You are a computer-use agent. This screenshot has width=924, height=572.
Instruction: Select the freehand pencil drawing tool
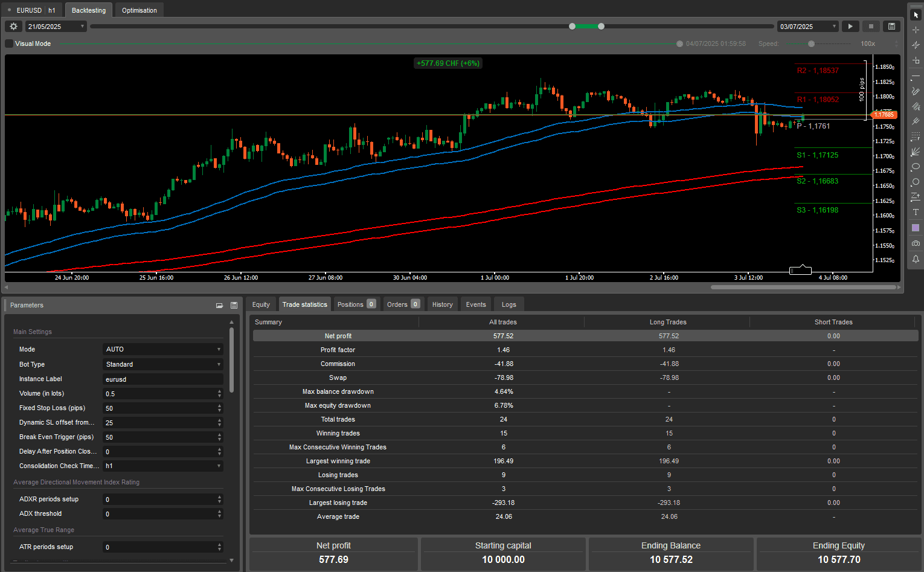click(916, 91)
